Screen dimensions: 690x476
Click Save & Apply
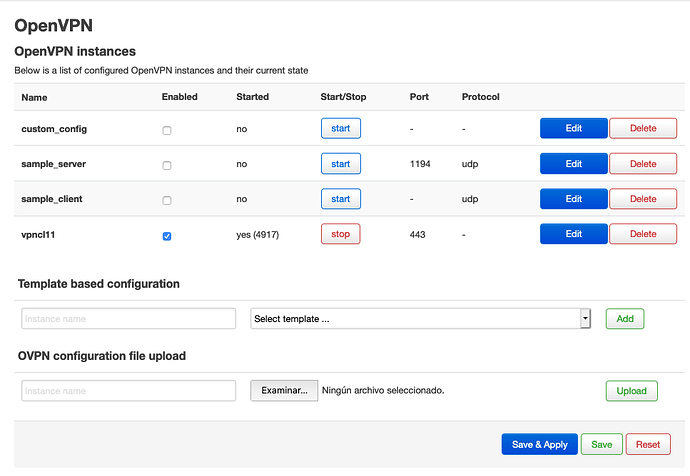[x=540, y=444]
